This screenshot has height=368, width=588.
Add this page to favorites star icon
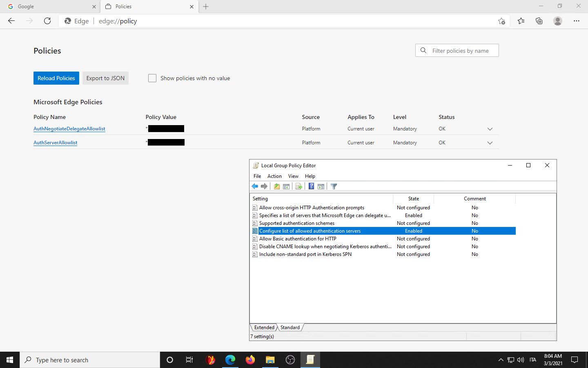[501, 21]
